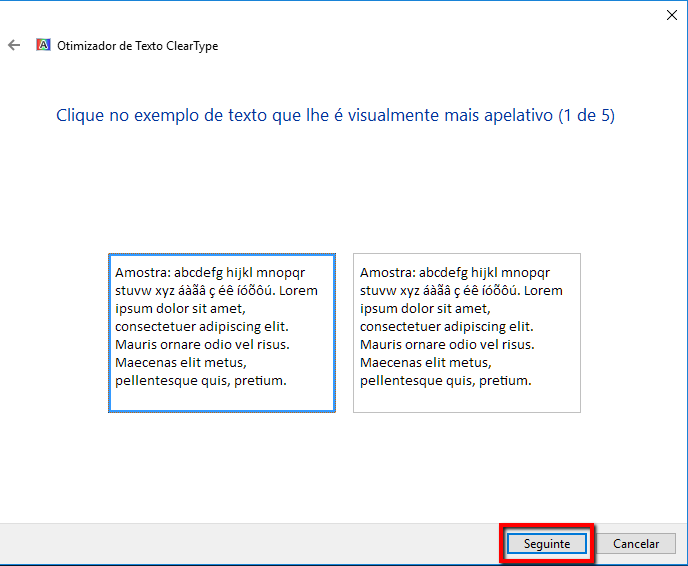Click 'consectetuer adipiscing elit.' in the right sample
688x566 pixels.
[x=446, y=326]
